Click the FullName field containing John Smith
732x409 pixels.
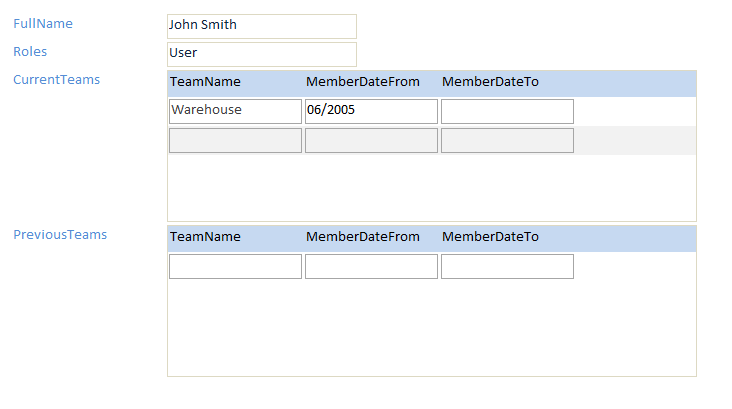(x=261, y=26)
